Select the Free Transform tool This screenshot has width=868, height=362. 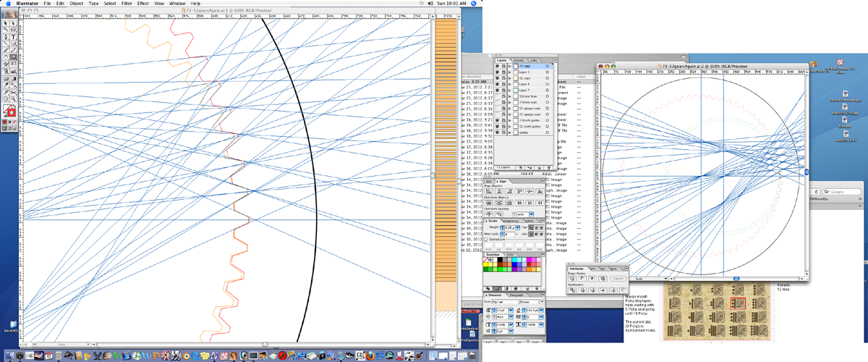click(x=13, y=62)
